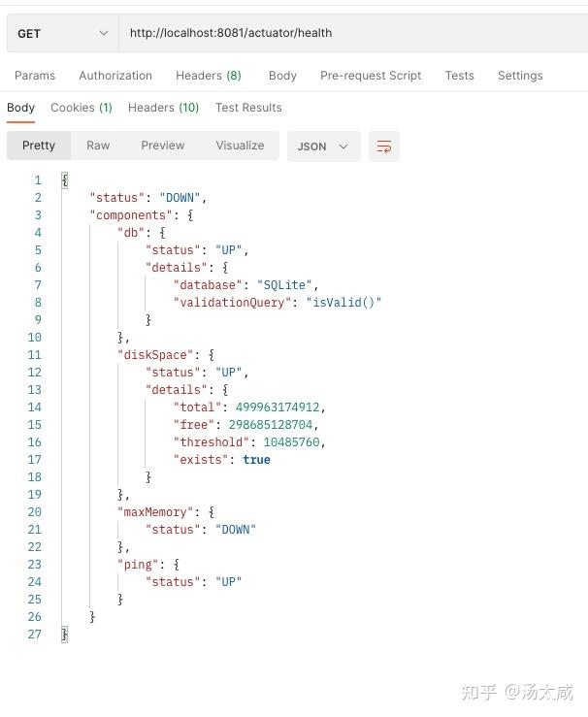Open Pre-request Script tab
Screen dimensions: 588x717
371,76
